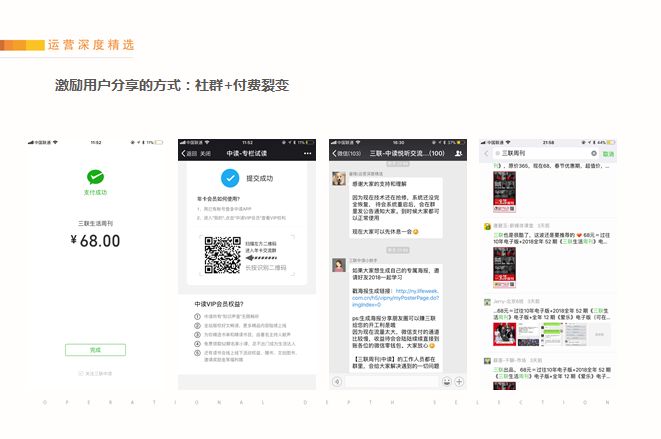Image resolution: width=661 pixels, height=439 pixels.
Task: Click the post text beginning 三联出品
Action: (552, 373)
